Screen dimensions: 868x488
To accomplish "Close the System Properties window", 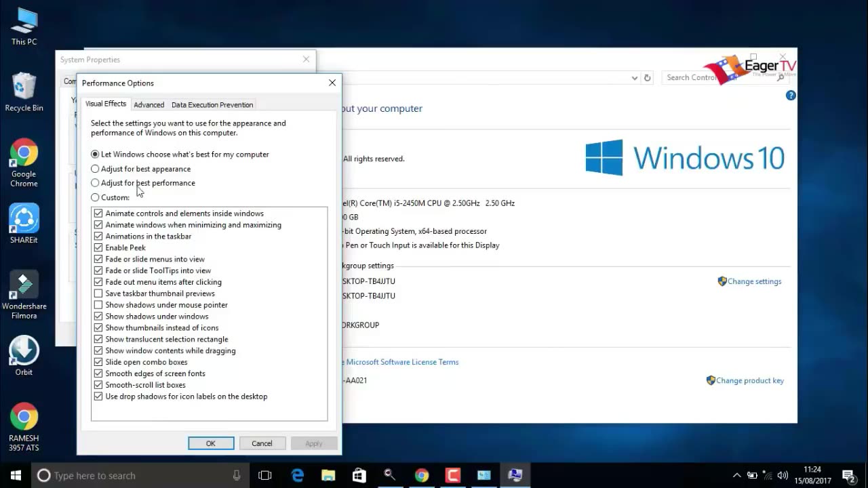I will [306, 60].
